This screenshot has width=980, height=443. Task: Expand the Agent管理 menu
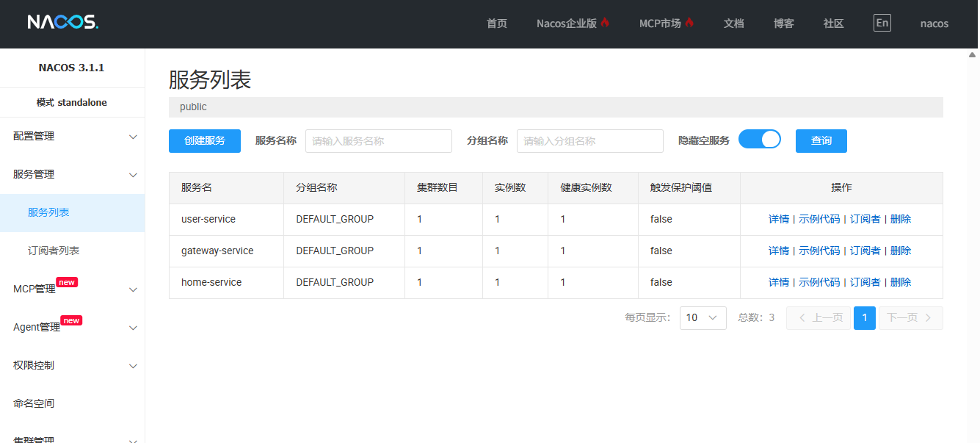click(72, 328)
